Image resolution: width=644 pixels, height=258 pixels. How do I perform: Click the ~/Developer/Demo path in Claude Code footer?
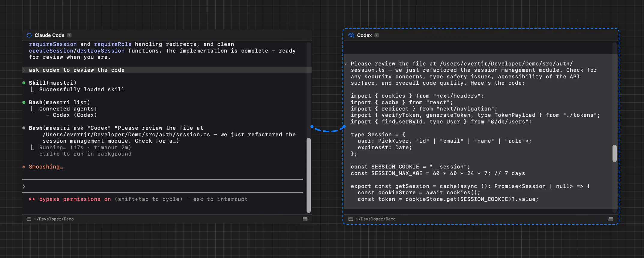click(x=54, y=219)
